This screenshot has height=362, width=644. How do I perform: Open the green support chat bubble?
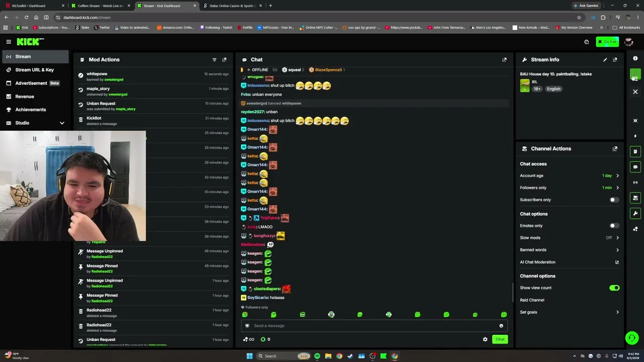pos(632,338)
